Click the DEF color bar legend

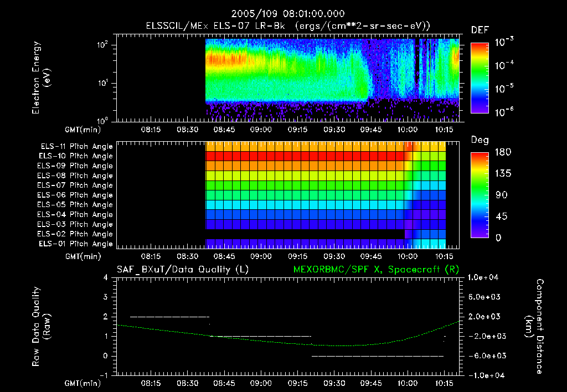tap(480, 78)
